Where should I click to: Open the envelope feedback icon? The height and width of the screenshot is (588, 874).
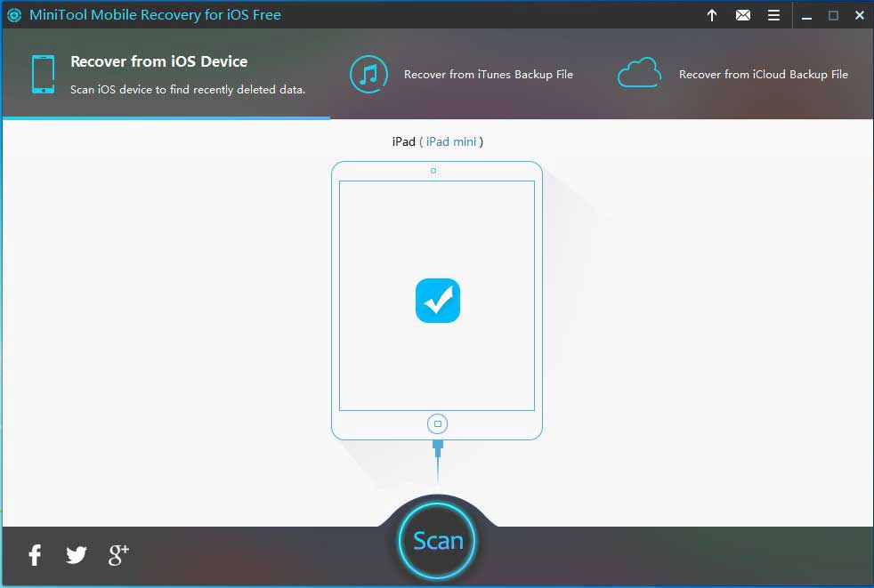(742, 15)
